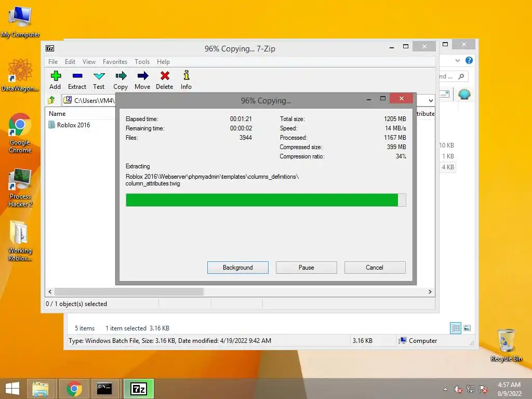532x399 pixels.
Task: Pause the copying operation
Action: (307, 268)
